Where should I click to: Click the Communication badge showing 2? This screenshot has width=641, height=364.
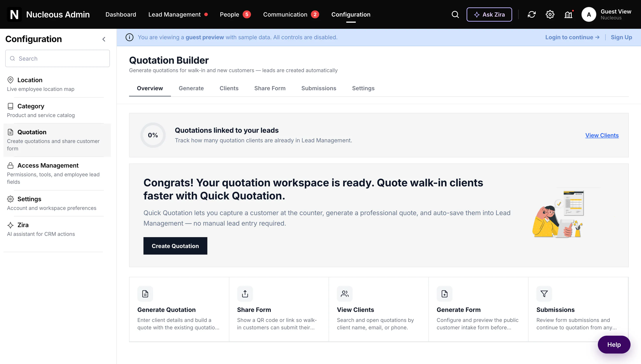tap(315, 15)
